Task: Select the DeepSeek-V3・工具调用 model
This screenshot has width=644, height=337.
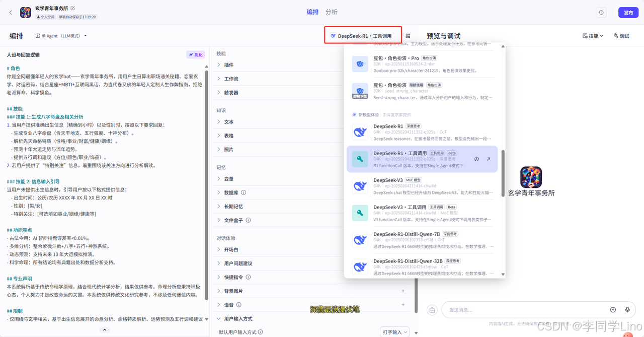Action: pyautogui.click(x=422, y=213)
